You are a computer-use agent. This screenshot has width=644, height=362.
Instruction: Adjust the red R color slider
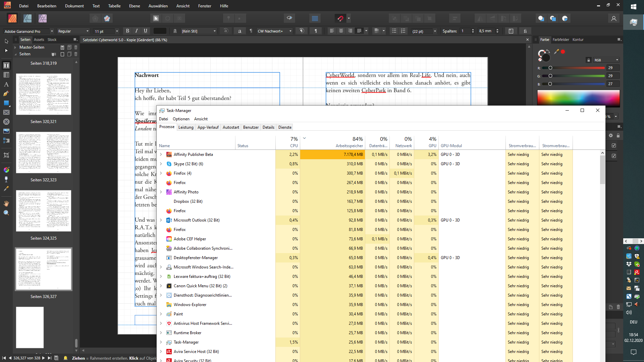click(x=574, y=68)
